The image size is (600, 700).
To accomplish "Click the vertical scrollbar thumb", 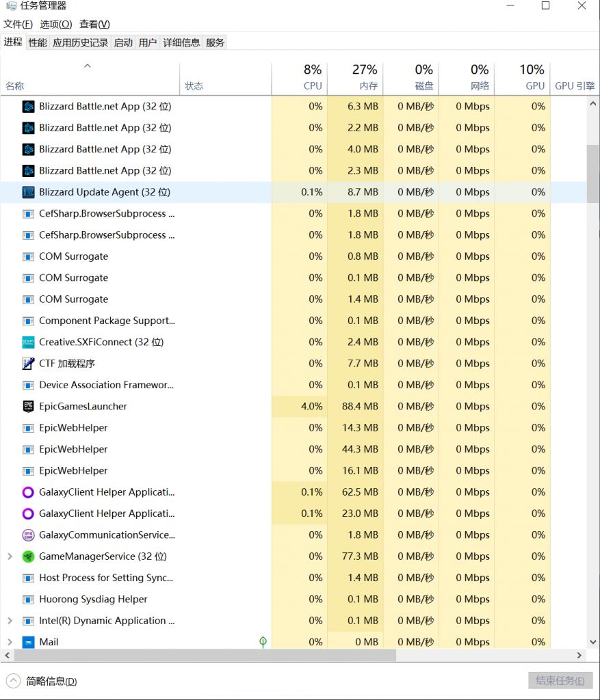I will coord(593,174).
